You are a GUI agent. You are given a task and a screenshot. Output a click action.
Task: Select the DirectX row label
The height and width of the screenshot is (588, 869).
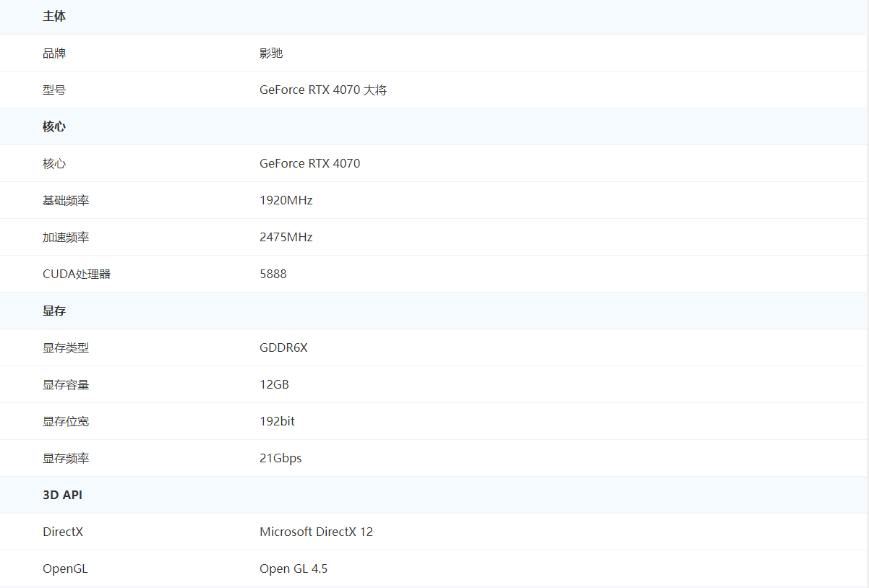coord(63,532)
